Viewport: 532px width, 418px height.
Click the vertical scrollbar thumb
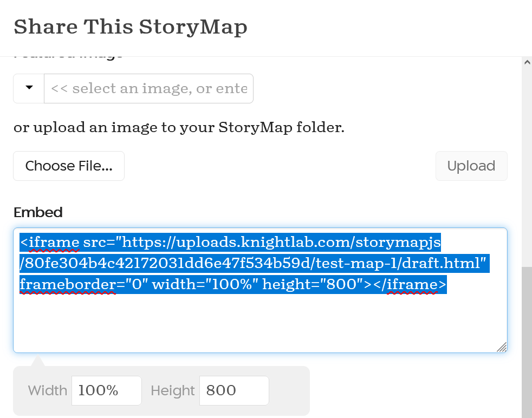point(527,341)
